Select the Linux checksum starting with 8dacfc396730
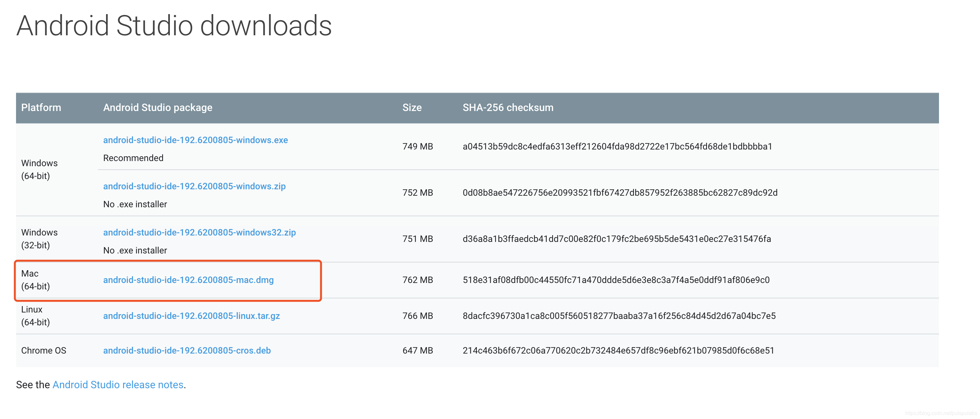Screen dimensions: 980x419 point(619,316)
